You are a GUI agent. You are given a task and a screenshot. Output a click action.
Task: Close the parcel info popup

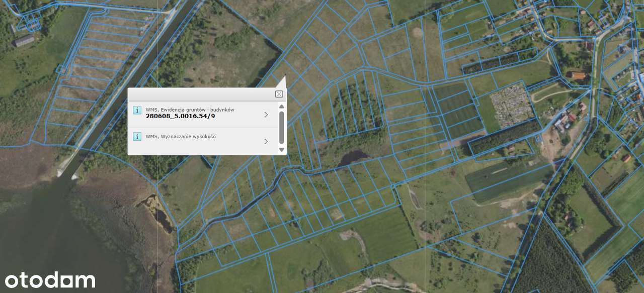[x=279, y=94]
